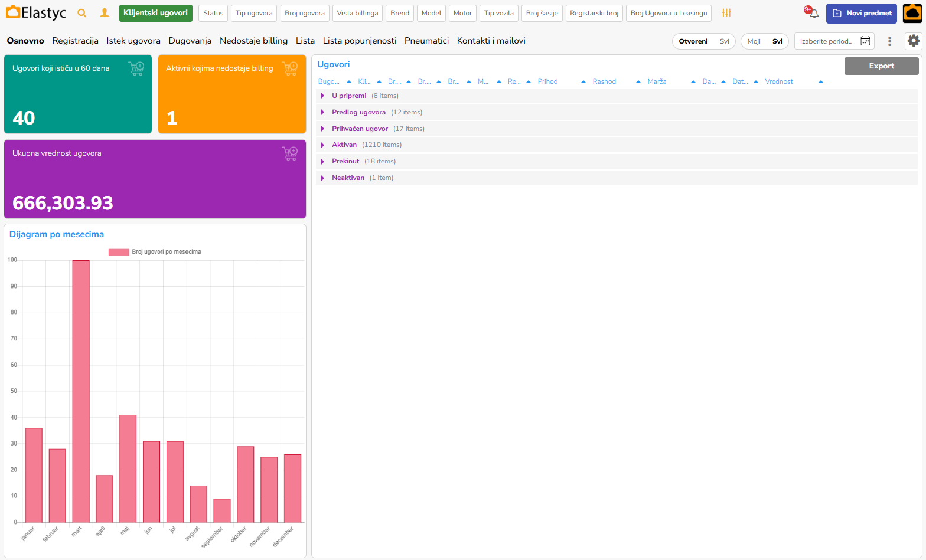Image resolution: width=926 pixels, height=560 pixels.
Task: Open the Status filter dropdown
Action: click(x=213, y=13)
